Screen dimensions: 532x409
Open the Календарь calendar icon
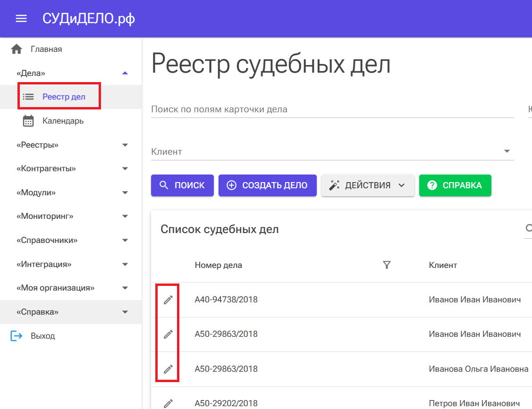pyautogui.click(x=28, y=120)
